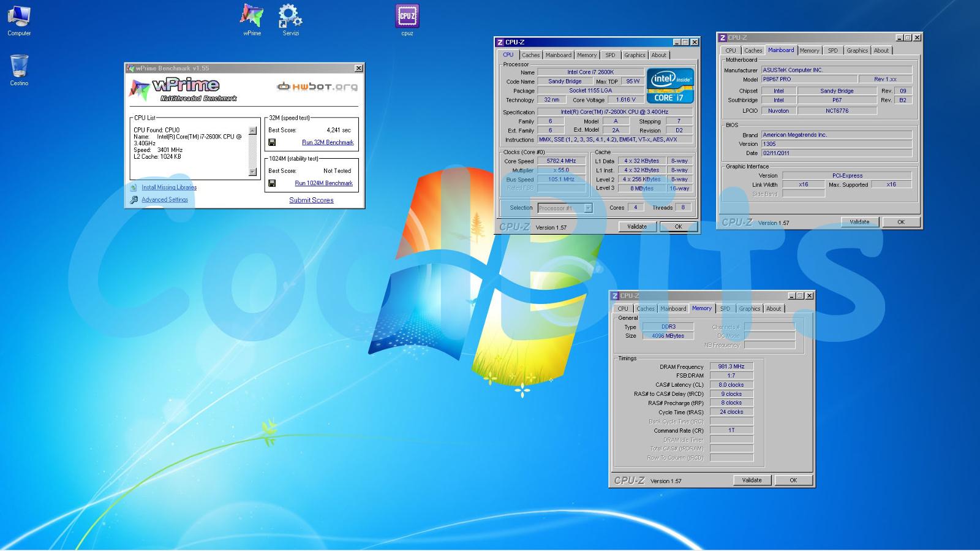The image size is (980, 551).
Task: Switch to Mainboard tab in CPU window
Action: (x=558, y=55)
